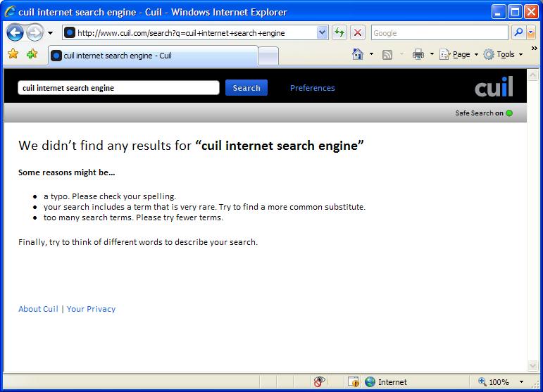Expand the zoom level dropdown arrow
Viewport: 543px width, 392px height.
521,382
